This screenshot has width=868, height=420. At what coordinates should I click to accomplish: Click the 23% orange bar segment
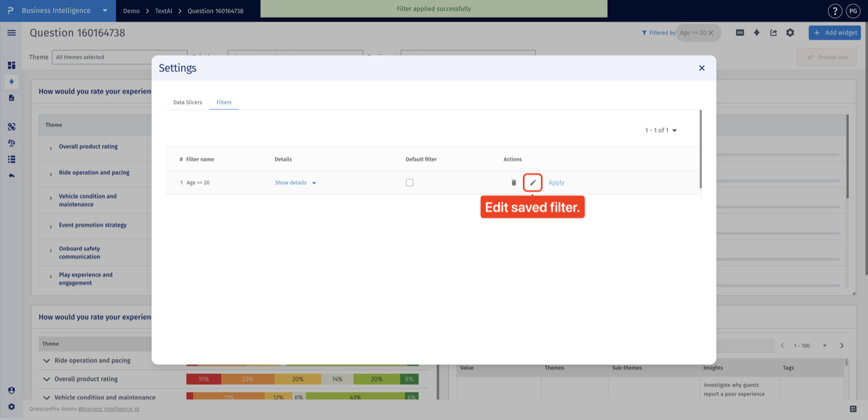coord(248,379)
